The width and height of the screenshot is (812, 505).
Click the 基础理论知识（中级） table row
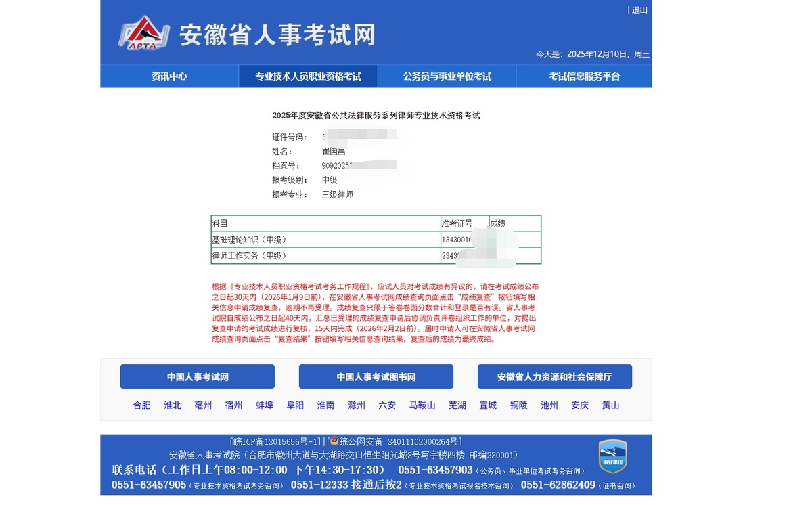(325, 240)
